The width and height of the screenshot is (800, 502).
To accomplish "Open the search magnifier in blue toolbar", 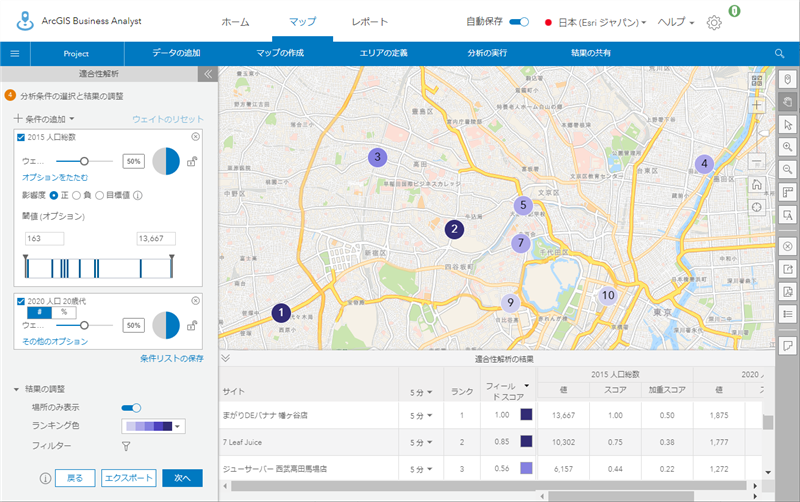I will [x=779, y=53].
